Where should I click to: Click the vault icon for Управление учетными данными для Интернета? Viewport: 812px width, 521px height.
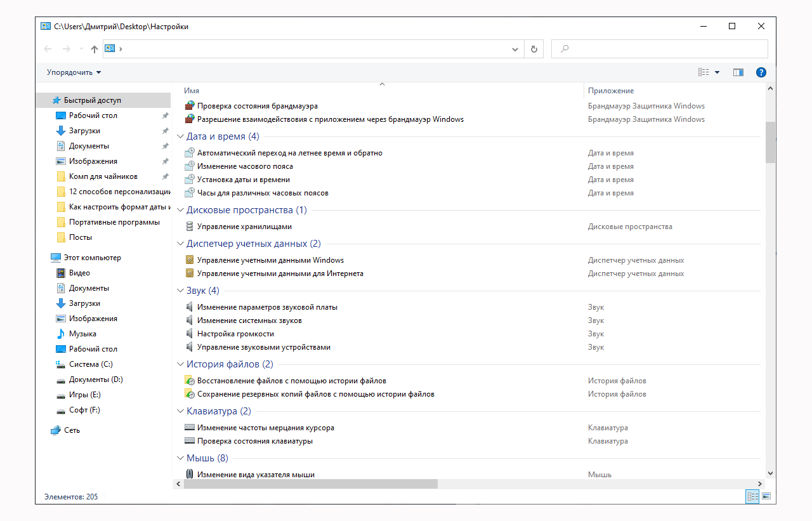[x=189, y=274]
